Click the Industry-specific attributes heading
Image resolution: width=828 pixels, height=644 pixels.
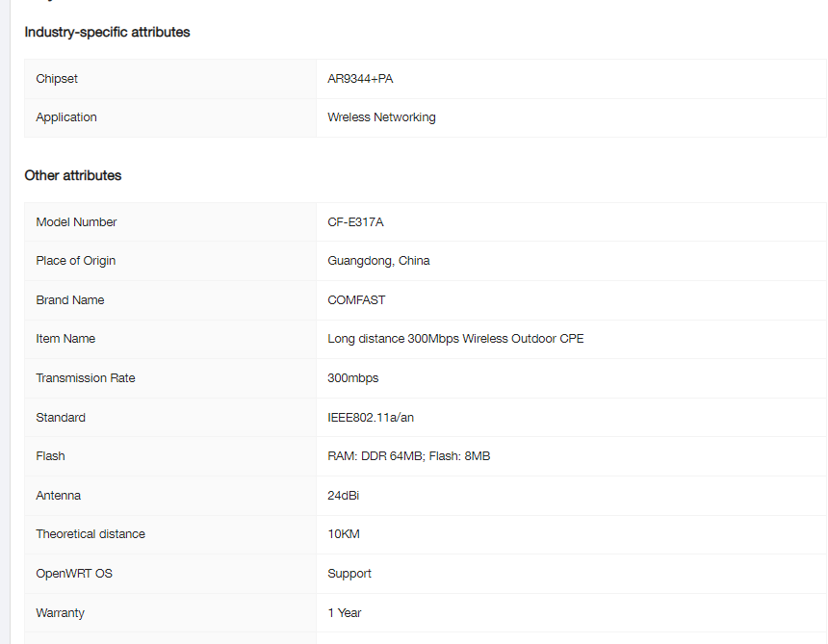[x=107, y=32]
